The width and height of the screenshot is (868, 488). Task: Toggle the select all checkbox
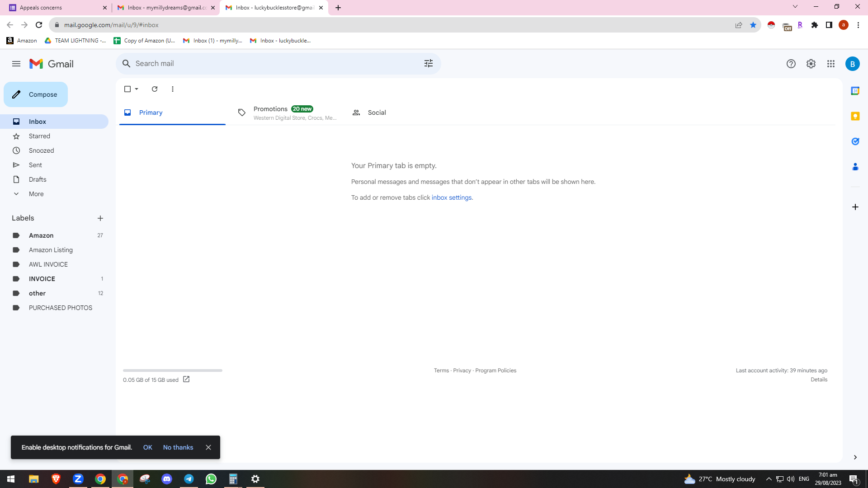pyautogui.click(x=127, y=89)
